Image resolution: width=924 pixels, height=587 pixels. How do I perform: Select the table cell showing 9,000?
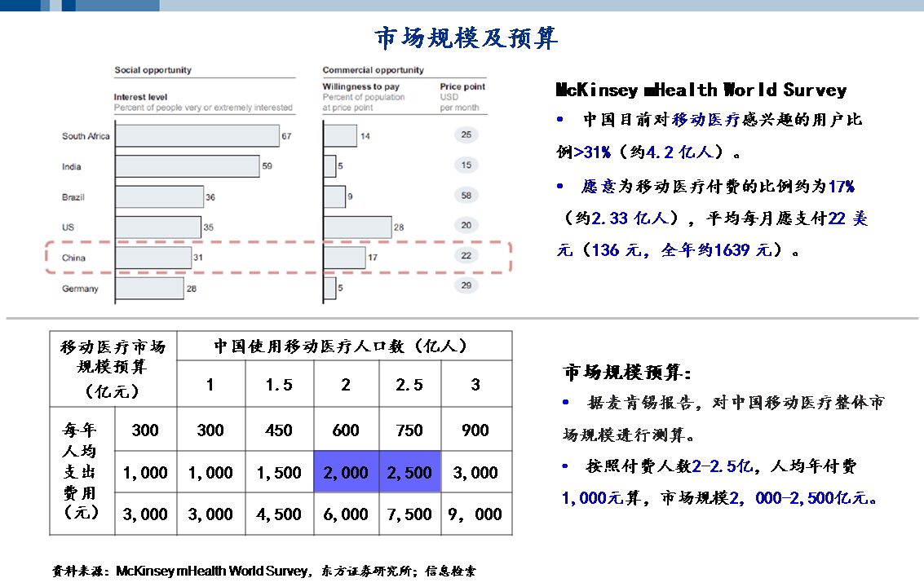click(x=476, y=514)
